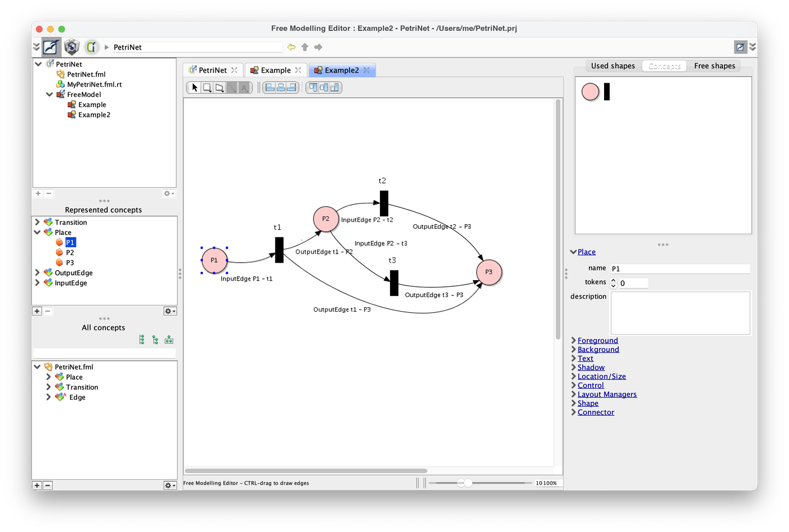Screen dimensions: 789x532
Task: Switch to the PetriNet editor tab
Action: pyautogui.click(x=213, y=70)
